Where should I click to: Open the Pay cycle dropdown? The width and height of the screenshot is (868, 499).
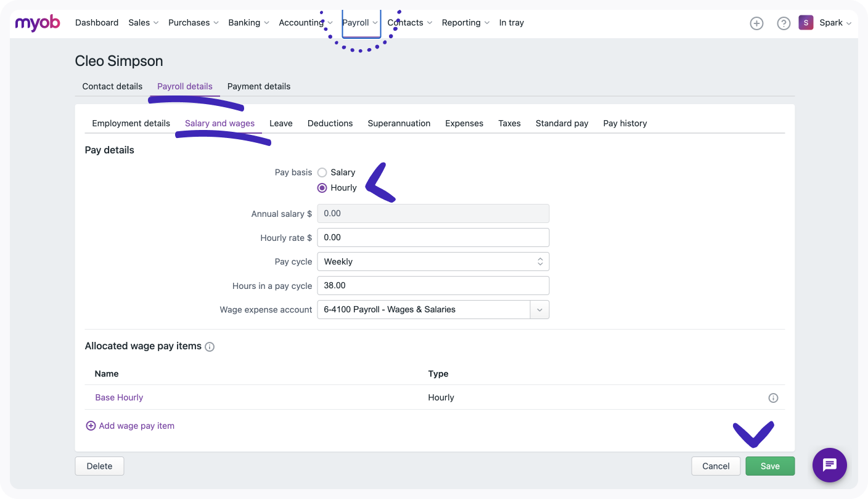pos(433,262)
